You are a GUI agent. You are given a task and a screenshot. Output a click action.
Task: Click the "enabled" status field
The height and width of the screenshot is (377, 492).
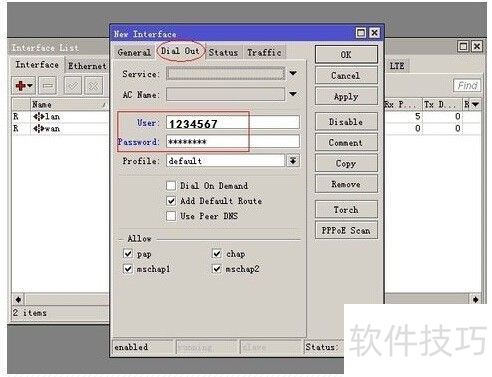(143, 347)
